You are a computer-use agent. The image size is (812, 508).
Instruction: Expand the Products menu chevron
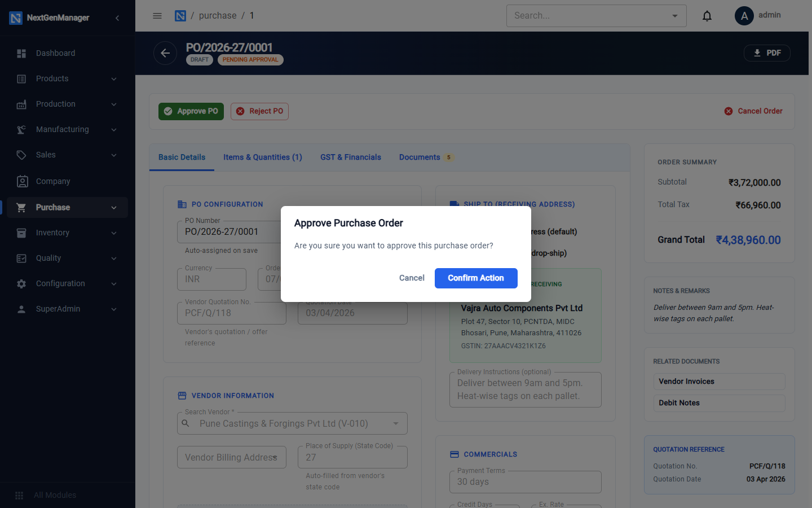coord(114,78)
